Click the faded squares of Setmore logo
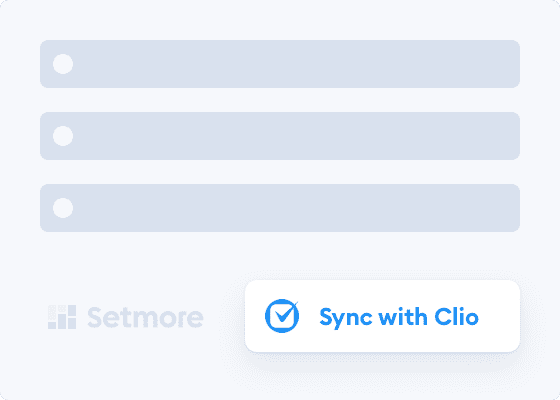This screenshot has height=400, width=560. click(62, 317)
